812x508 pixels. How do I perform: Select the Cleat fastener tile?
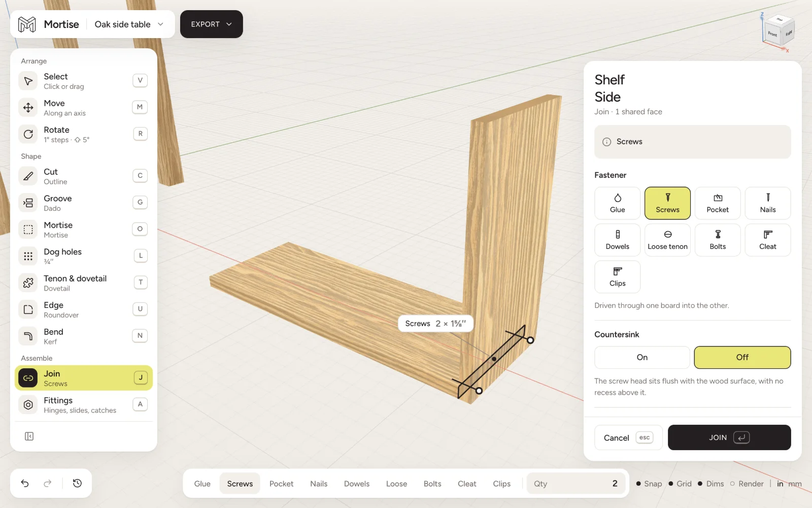pyautogui.click(x=767, y=240)
